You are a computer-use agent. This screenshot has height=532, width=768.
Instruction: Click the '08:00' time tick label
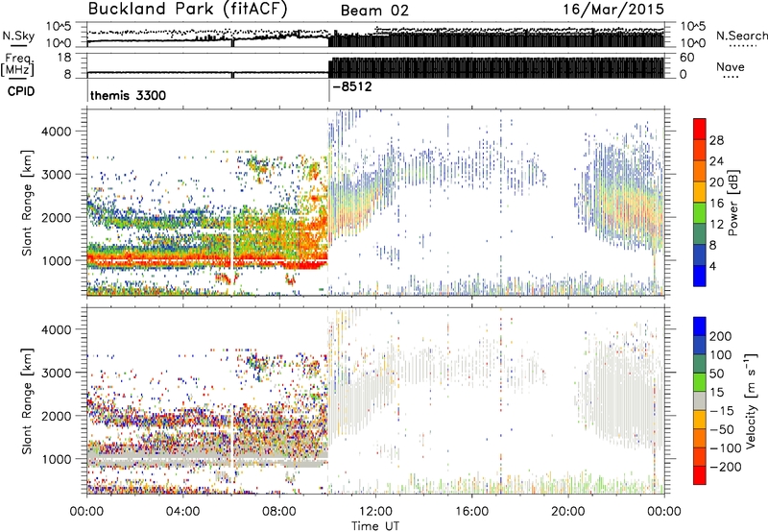279,512
